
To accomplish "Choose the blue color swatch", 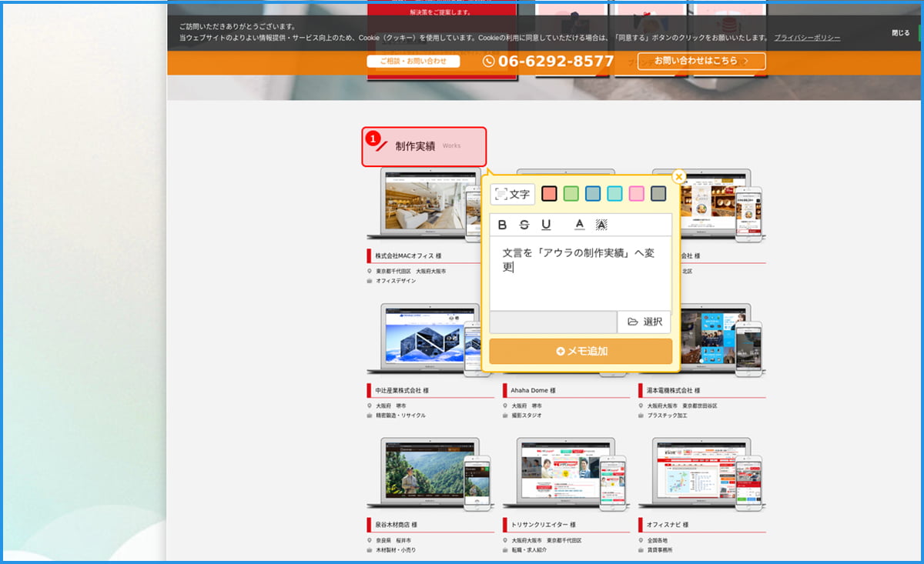I will point(593,194).
